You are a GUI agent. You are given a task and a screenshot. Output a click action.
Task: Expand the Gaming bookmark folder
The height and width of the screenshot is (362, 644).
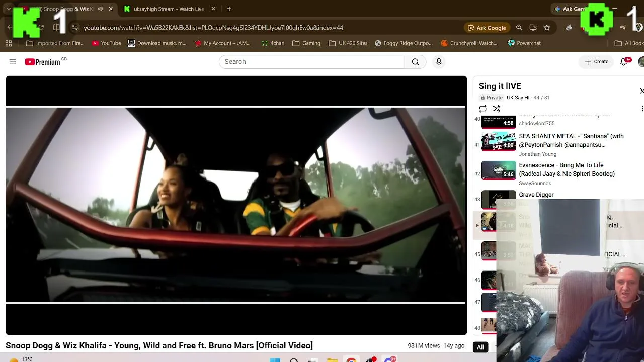pyautogui.click(x=306, y=43)
